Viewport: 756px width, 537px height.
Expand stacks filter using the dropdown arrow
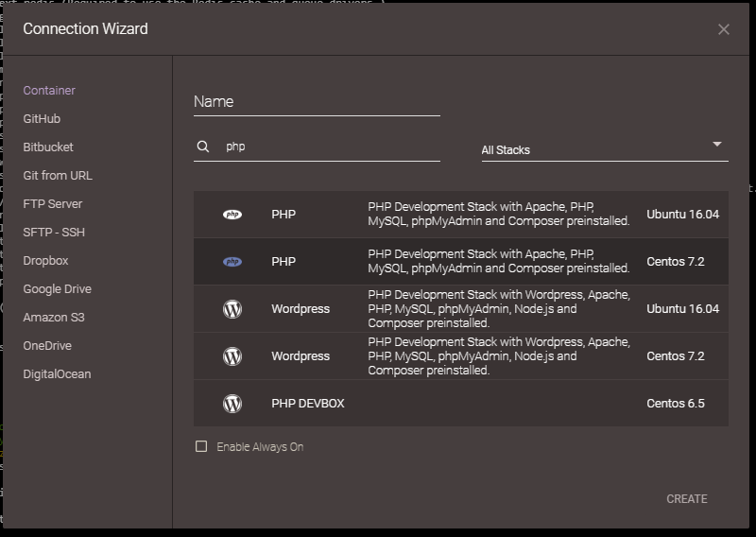pos(717,145)
